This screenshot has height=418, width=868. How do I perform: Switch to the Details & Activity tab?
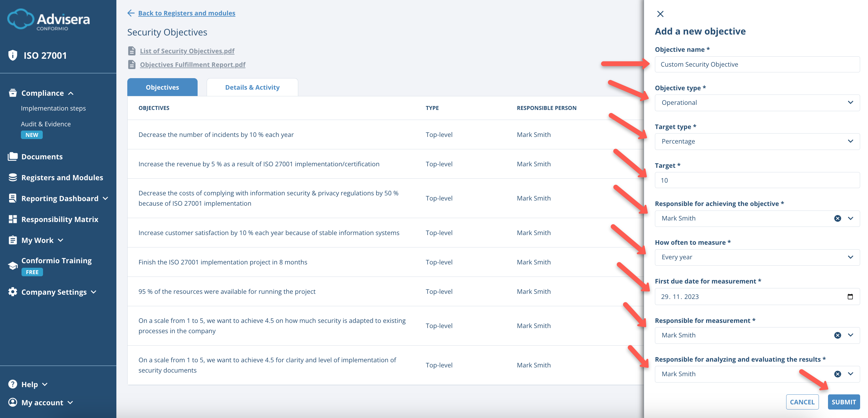click(252, 87)
